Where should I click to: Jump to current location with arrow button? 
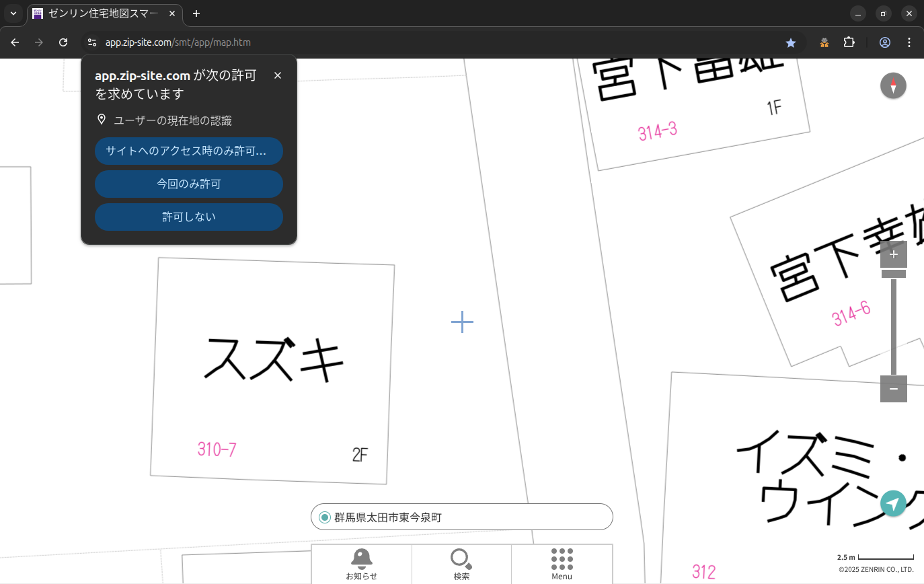click(893, 503)
